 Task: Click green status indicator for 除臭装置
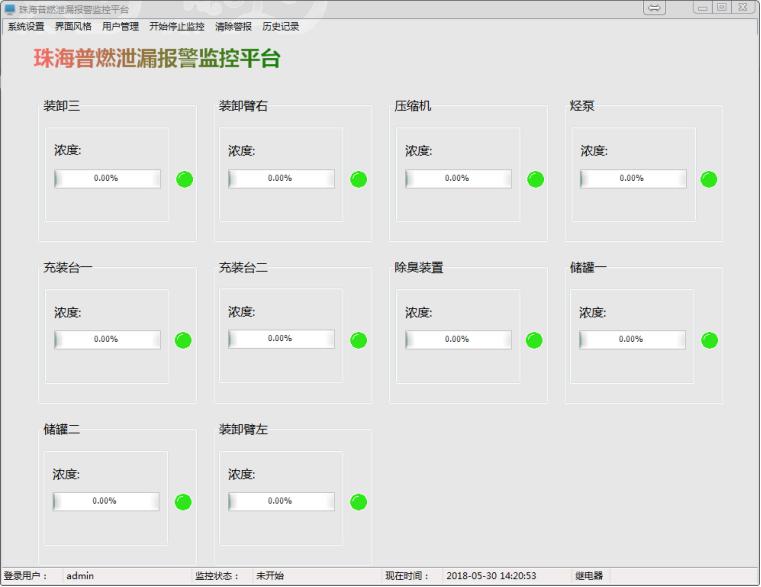534,340
